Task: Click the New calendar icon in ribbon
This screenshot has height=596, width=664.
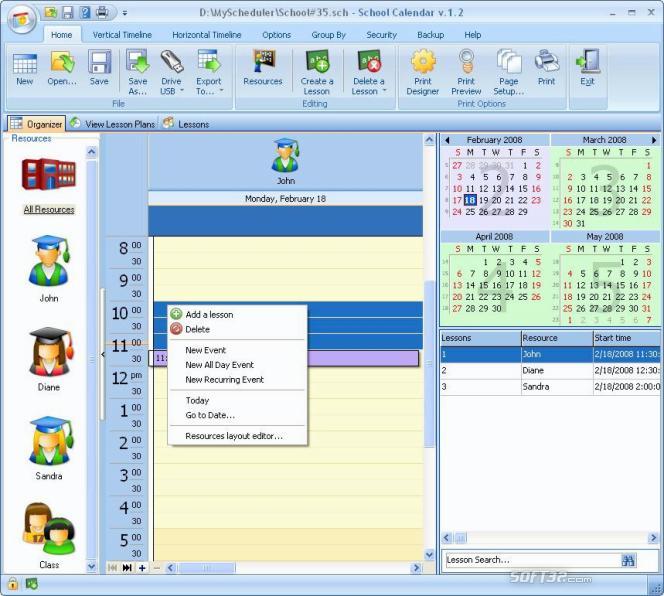Action: (x=25, y=64)
